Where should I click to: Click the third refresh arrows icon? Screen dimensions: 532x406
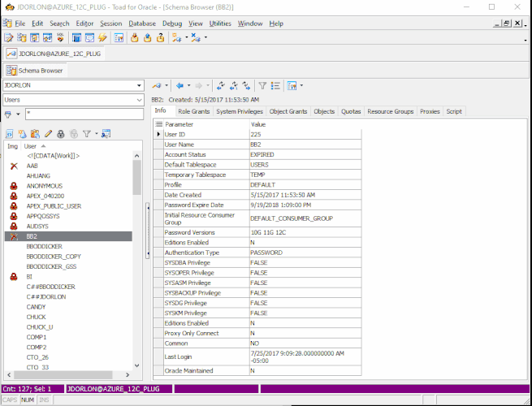pos(247,86)
